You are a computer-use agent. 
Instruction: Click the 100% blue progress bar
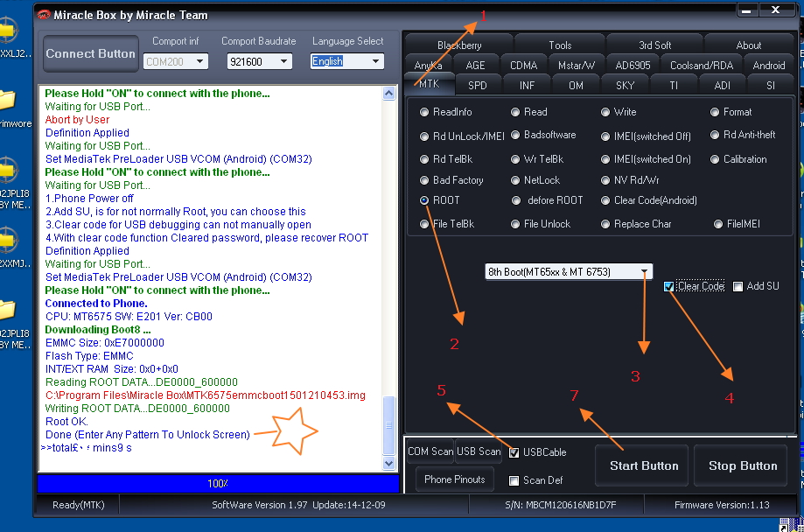[218, 483]
